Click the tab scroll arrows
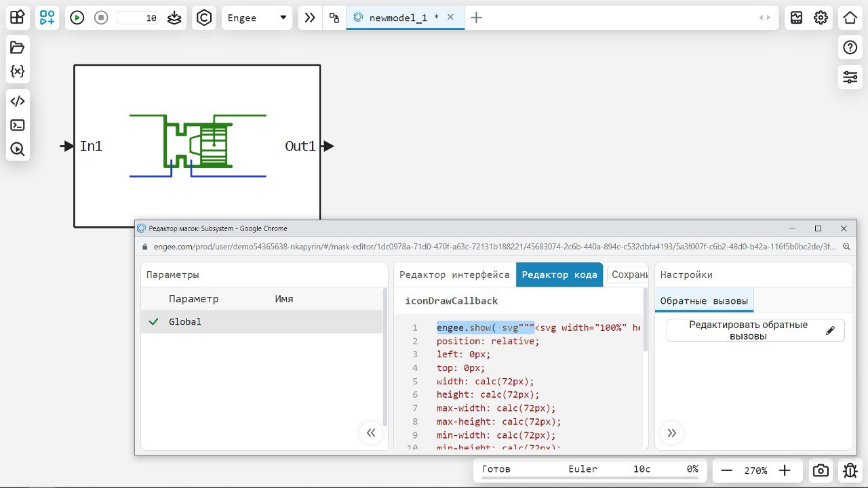The image size is (868, 488). (x=765, y=18)
